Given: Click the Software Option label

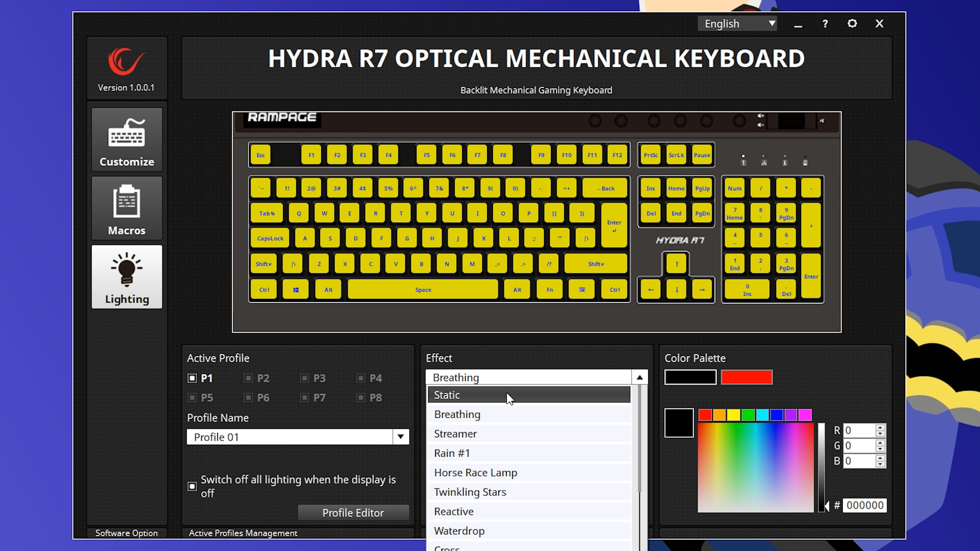Looking at the screenshot, I should (126, 533).
